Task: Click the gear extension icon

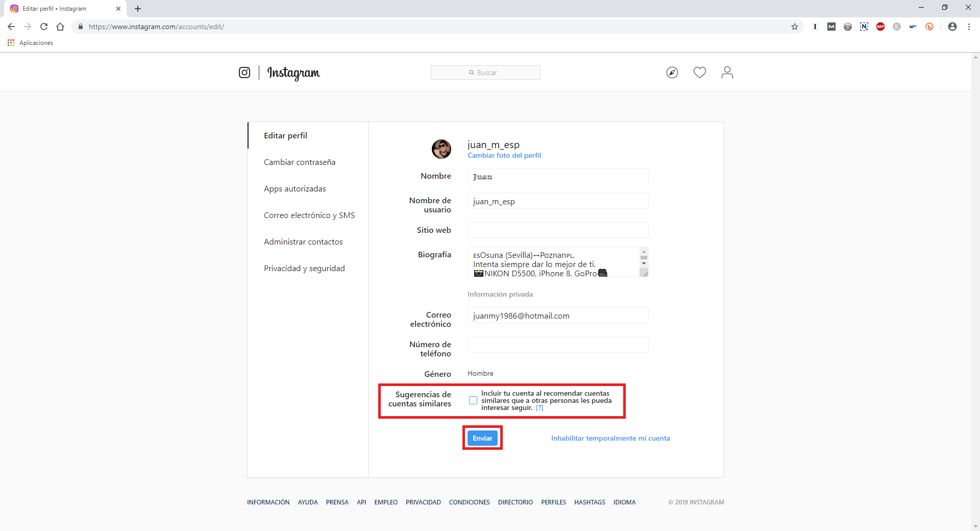Action: [848, 27]
